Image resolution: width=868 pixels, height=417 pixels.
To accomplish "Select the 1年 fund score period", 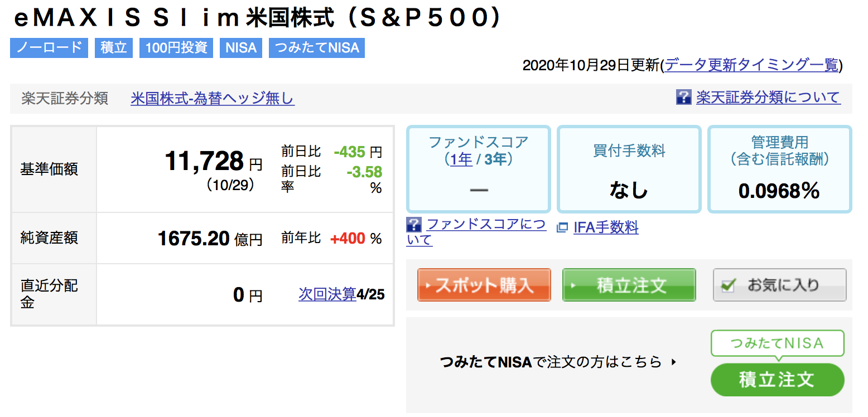I will [461, 159].
